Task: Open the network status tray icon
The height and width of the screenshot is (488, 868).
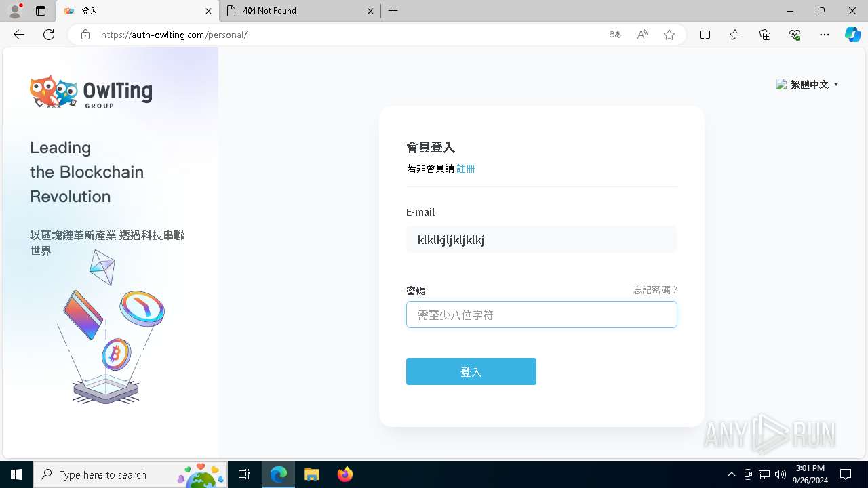Action: (764, 474)
